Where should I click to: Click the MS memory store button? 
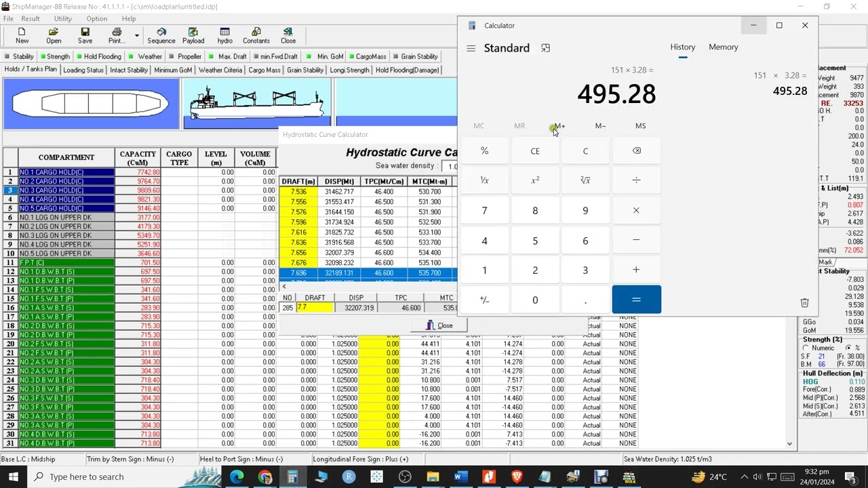(641, 126)
